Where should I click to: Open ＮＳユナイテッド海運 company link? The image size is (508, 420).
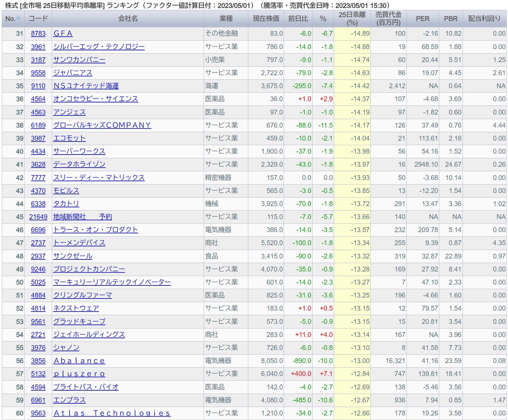86,86
